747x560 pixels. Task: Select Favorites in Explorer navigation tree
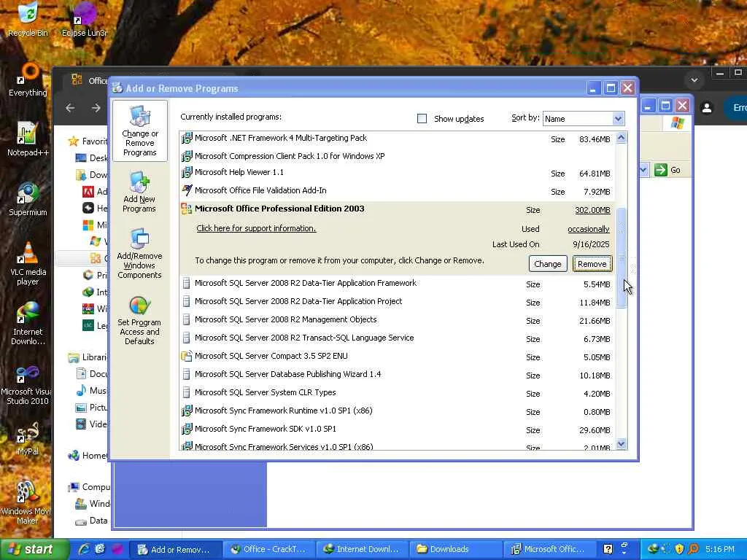(88, 141)
